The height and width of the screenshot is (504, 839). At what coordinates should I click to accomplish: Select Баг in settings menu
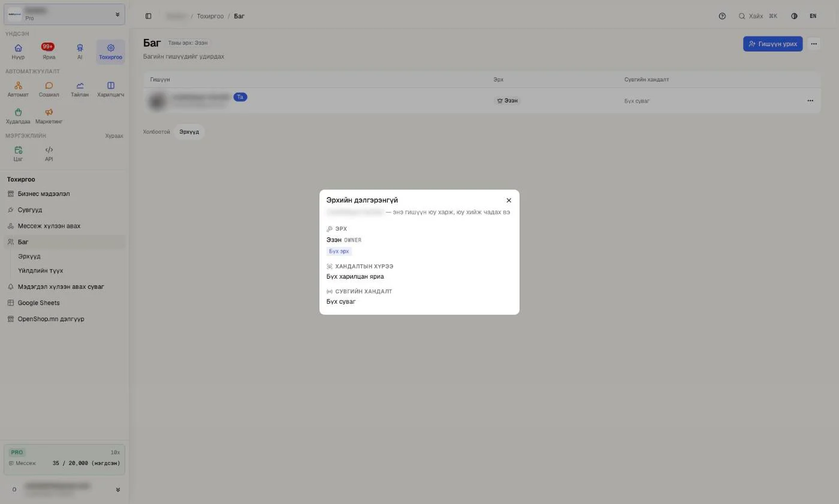click(64, 242)
